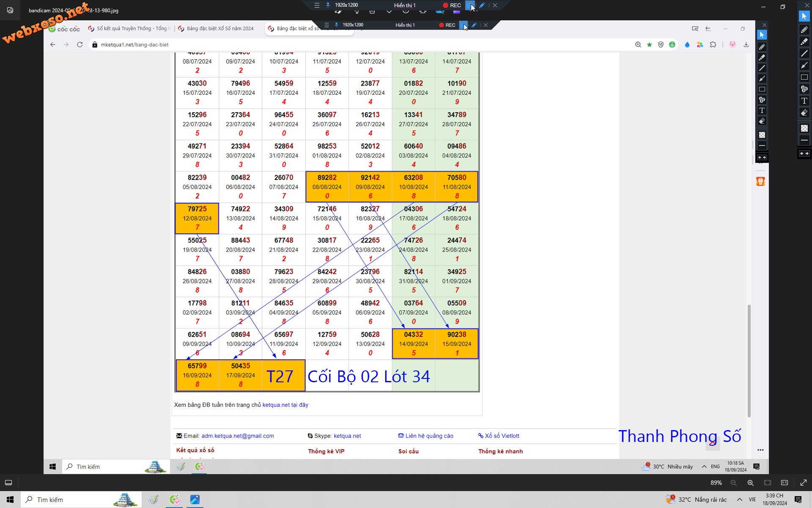
Task: Click the Skype ketqua.net link
Action: point(347,436)
